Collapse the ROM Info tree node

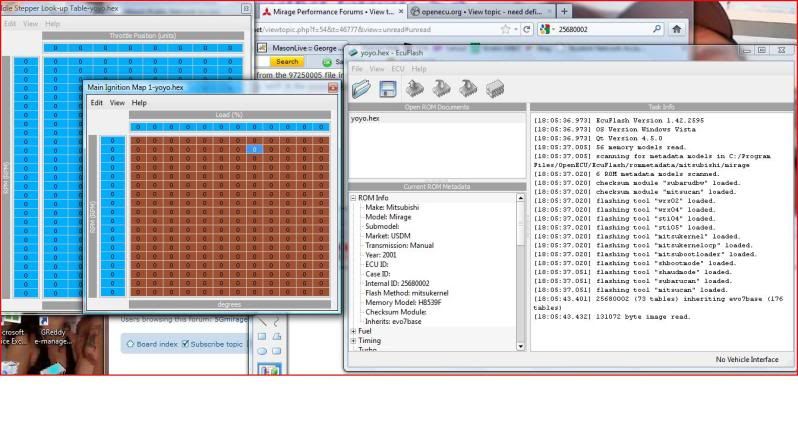click(x=355, y=197)
